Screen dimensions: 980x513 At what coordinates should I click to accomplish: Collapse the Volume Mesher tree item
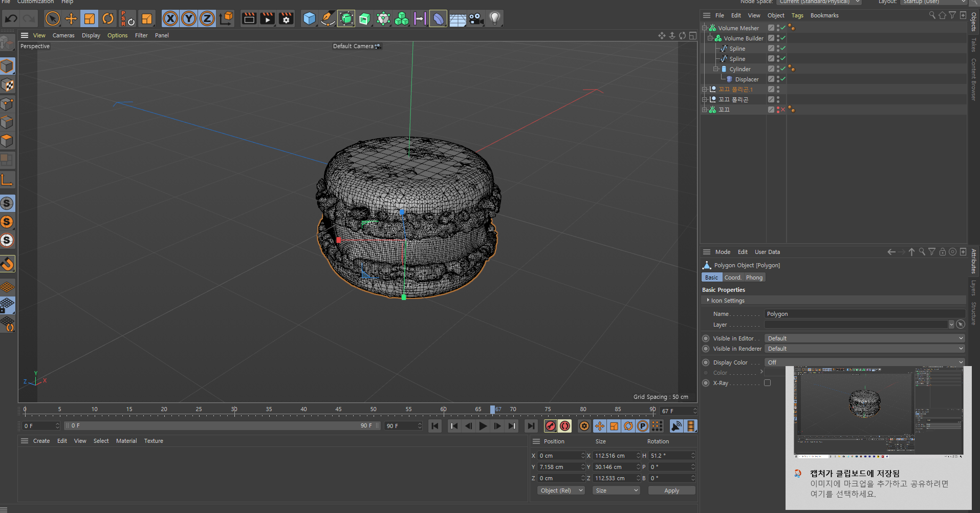[x=705, y=28]
